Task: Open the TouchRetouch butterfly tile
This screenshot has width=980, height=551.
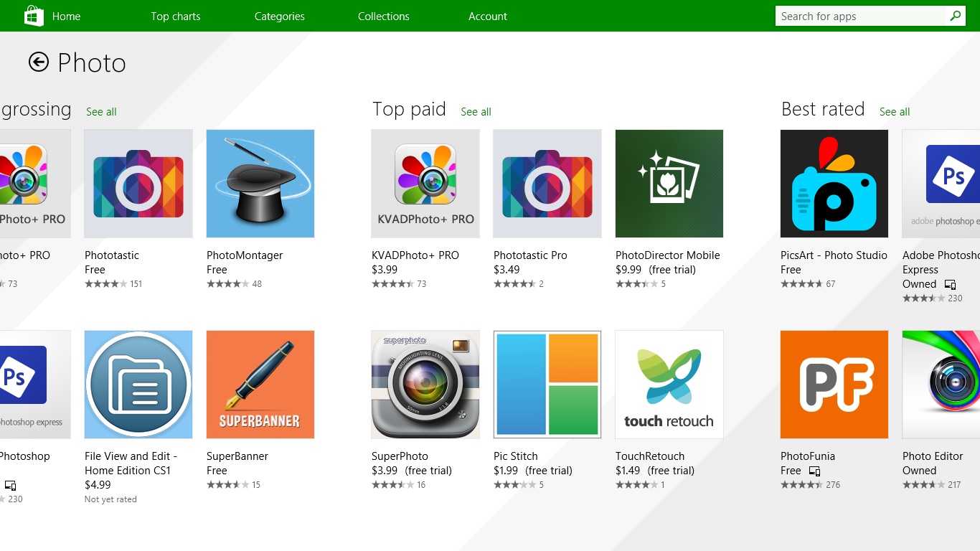Action: pyautogui.click(x=669, y=385)
